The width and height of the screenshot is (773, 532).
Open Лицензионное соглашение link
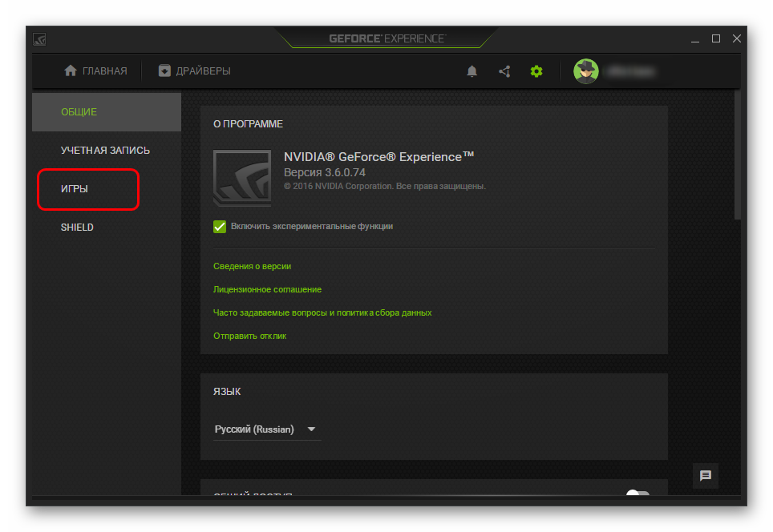tap(267, 289)
